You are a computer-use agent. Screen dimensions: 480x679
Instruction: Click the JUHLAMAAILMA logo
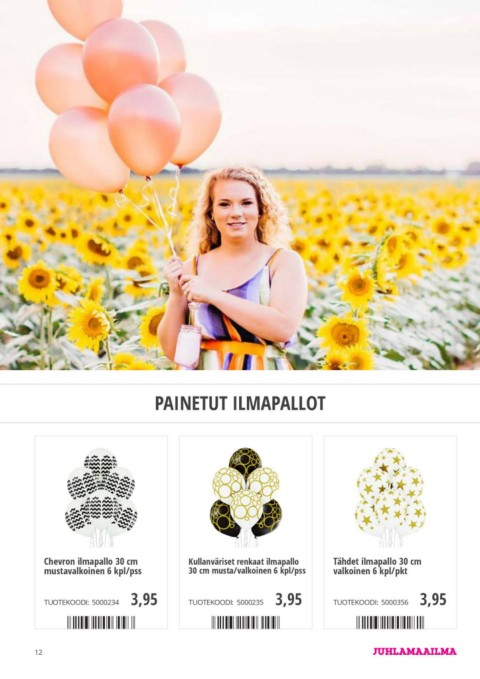(415, 651)
